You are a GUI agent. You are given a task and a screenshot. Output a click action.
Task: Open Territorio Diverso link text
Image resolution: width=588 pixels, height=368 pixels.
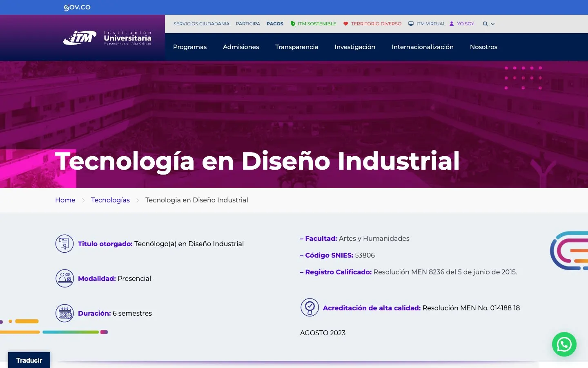click(376, 24)
